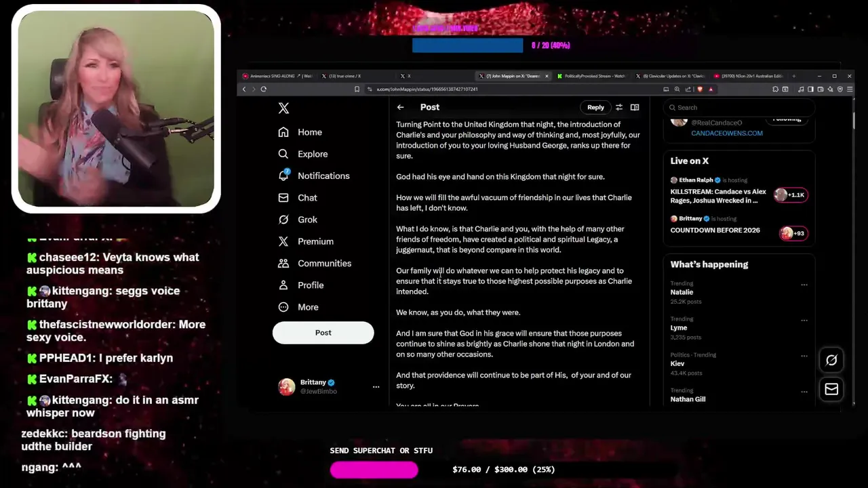Screen dimensions: 868x488
Task: Open the Kiev trending topic
Action: pyautogui.click(x=677, y=364)
